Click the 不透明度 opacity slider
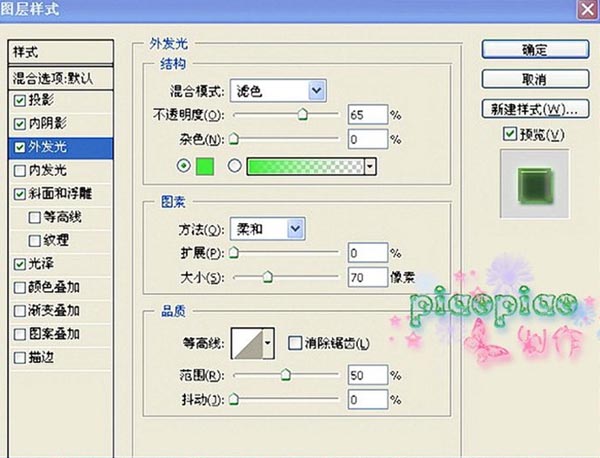This screenshot has width=600, height=458. coord(285,116)
